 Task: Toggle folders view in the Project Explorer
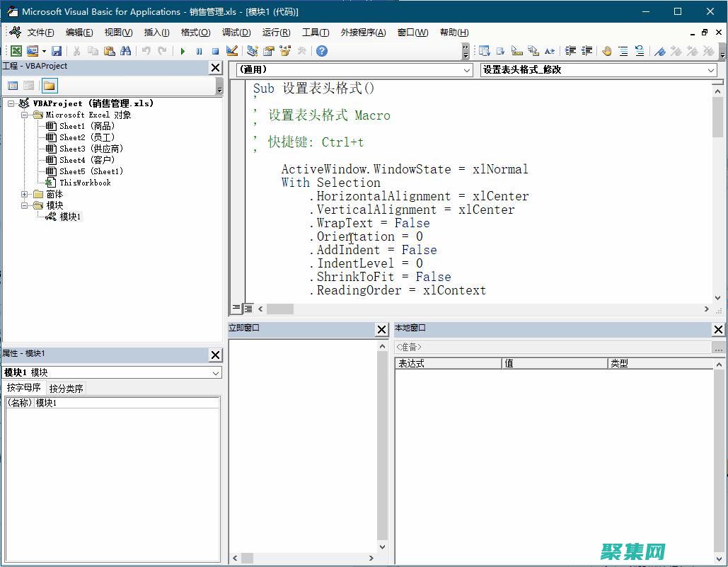[50, 85]
